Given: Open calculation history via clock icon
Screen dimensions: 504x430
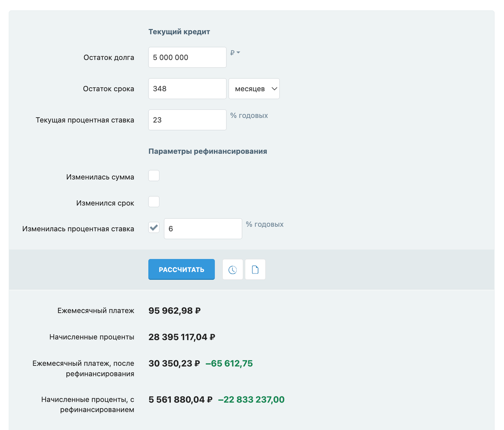Looking at the screenshot, I should [232, 269].
